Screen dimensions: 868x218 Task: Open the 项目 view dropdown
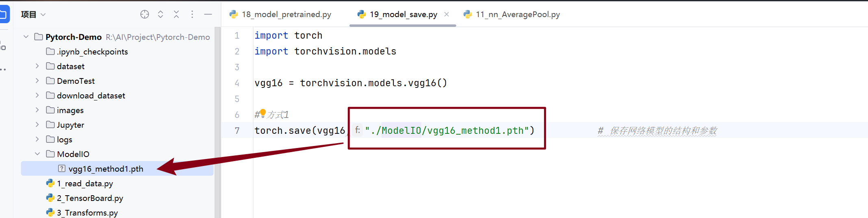(x=33, y=15)
